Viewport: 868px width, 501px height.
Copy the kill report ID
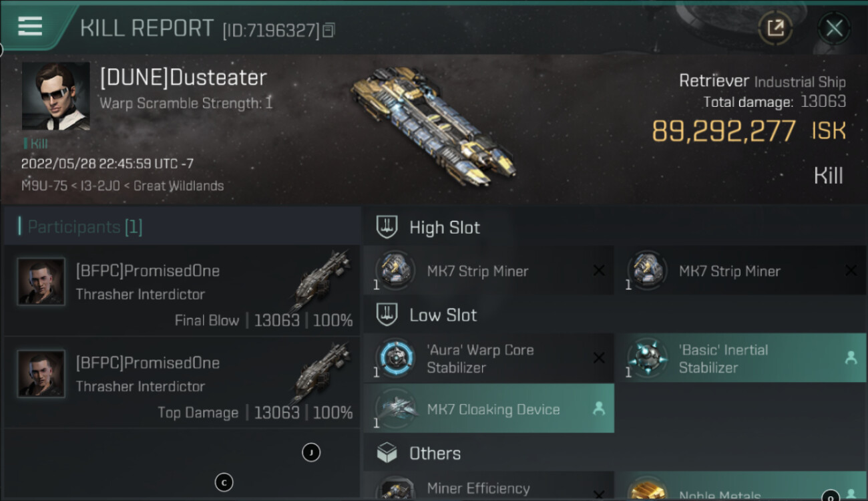328,30
